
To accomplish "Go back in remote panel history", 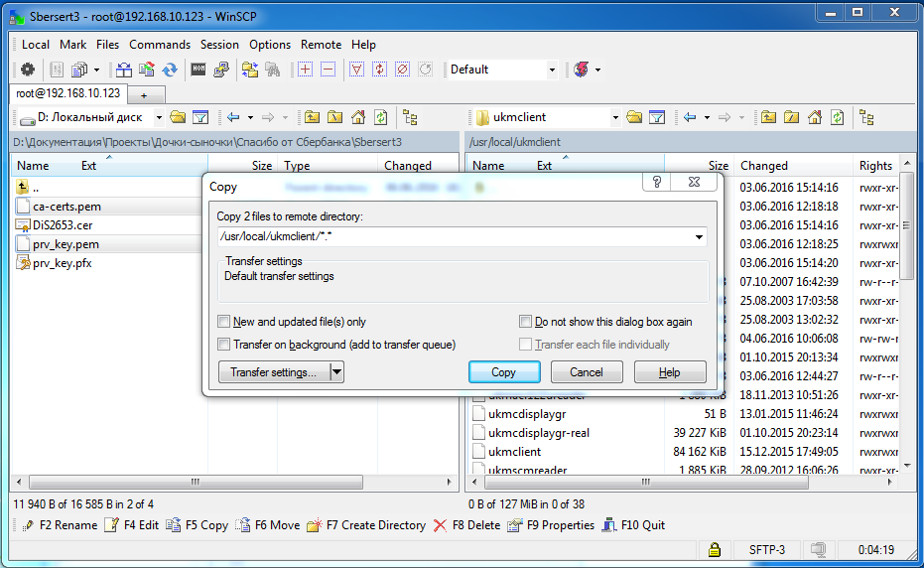I will coord(690,117).
